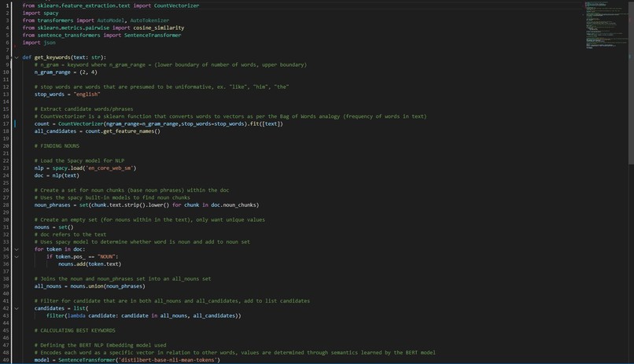Click line number 49 in the gutter

pos(6,360)
